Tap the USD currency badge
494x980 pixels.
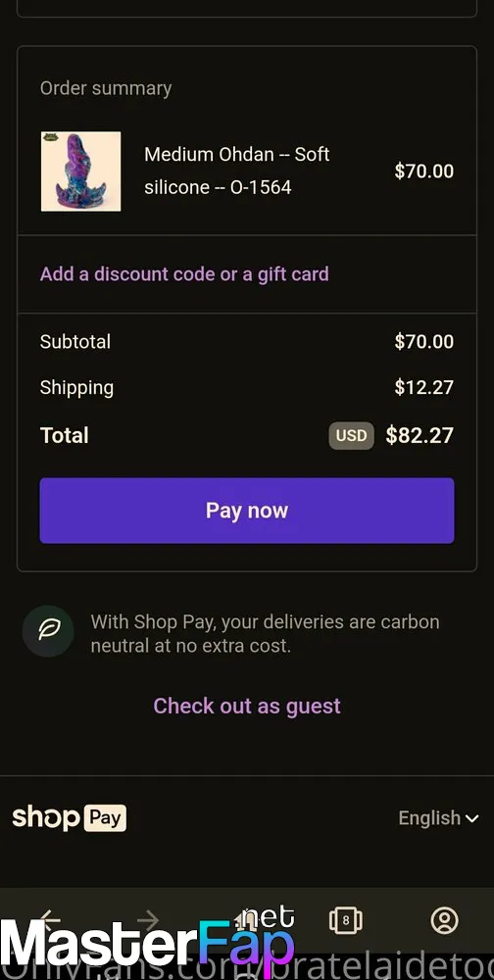click(352, 436)
